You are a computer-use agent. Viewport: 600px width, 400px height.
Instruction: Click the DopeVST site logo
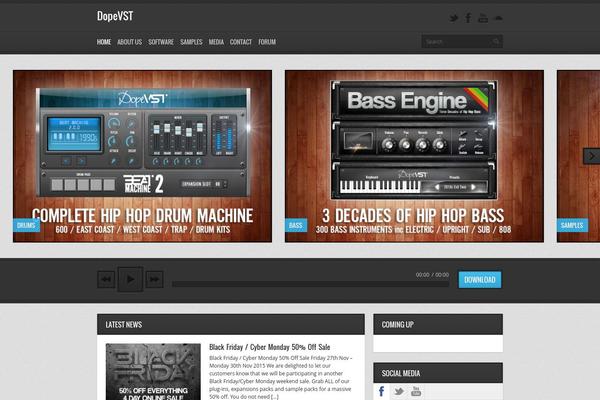tap(115, 16)
